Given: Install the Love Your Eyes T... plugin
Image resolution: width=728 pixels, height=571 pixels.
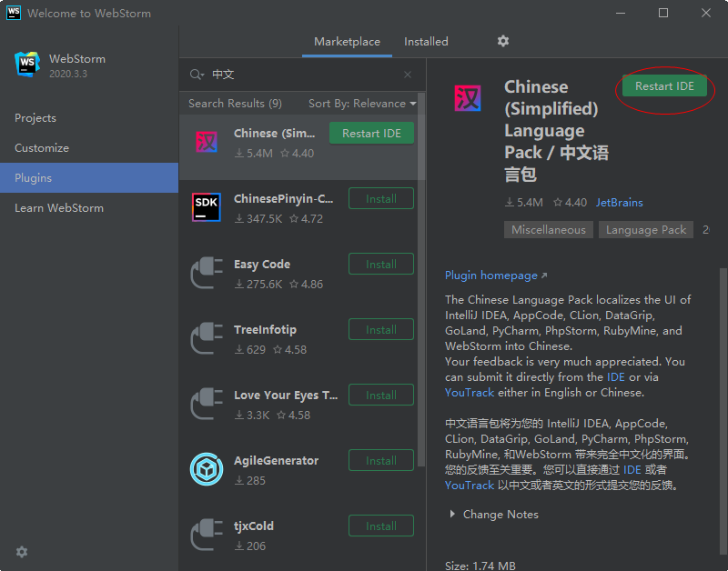Looking at the screenshot, I should click(x=381, y=395).
